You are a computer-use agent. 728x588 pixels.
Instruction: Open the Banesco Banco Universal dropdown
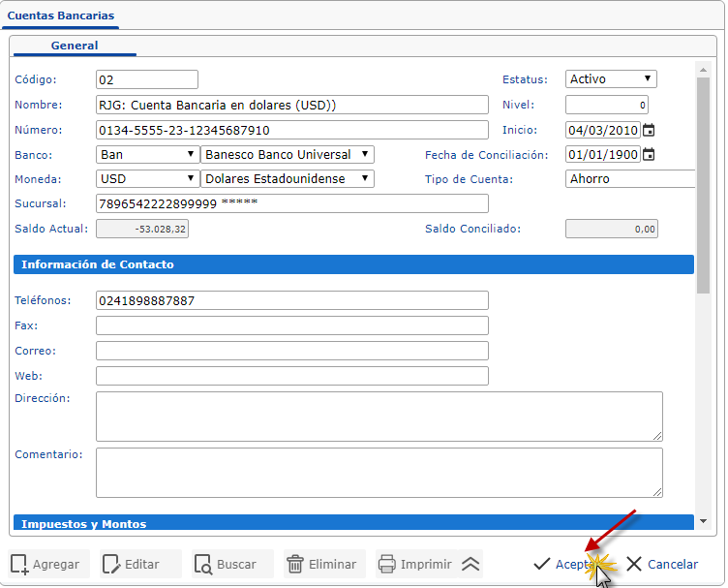click(x=288, y=155)
